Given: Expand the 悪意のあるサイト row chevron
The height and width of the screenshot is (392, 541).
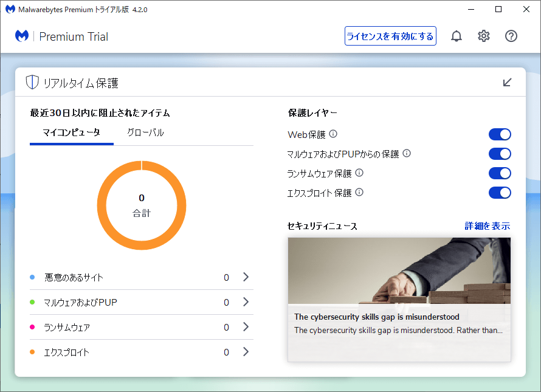Looking at the screenshot, I should [246, 277].
